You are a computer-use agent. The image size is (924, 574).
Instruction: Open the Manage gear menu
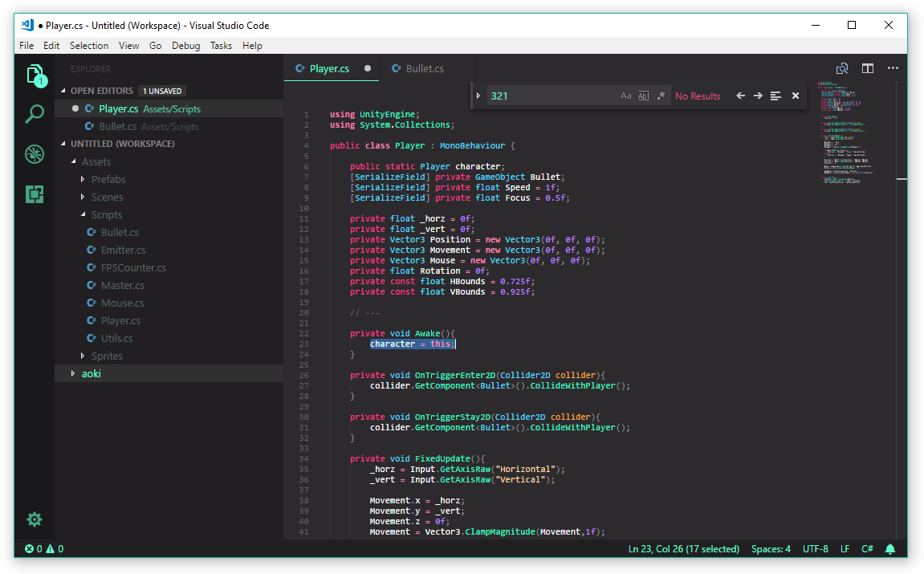[x=35, y=519]
